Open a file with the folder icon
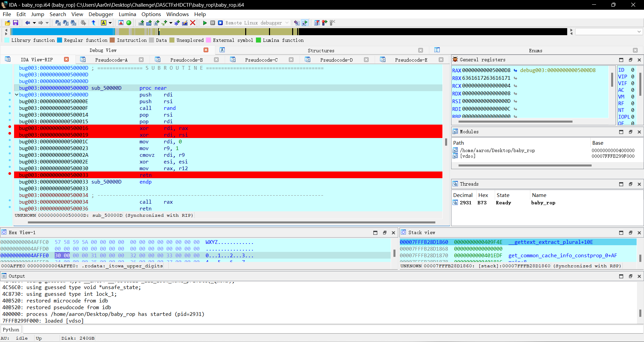 tap(7, 23)
